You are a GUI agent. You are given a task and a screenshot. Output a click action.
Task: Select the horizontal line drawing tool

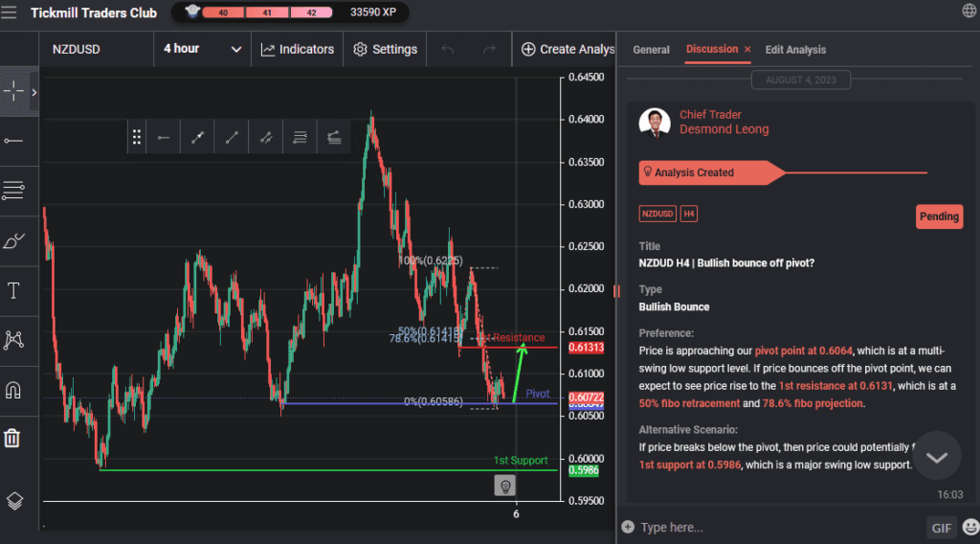tap(13, 141)
